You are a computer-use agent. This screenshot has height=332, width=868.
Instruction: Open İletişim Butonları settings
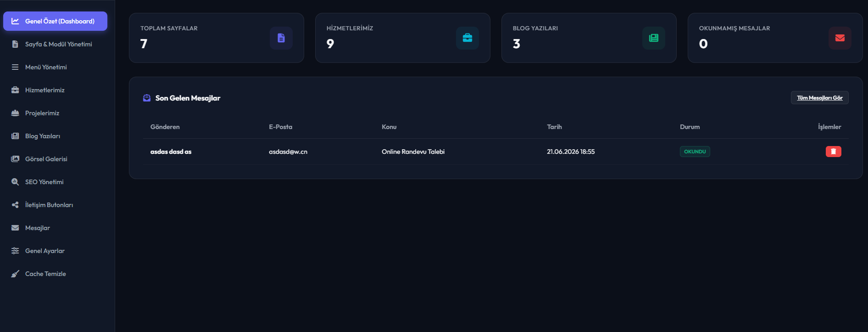click(55, 205)
